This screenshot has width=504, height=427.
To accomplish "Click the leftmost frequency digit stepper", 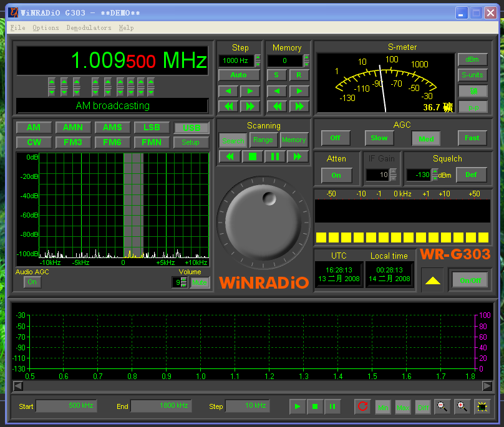I will coord(52,87).
